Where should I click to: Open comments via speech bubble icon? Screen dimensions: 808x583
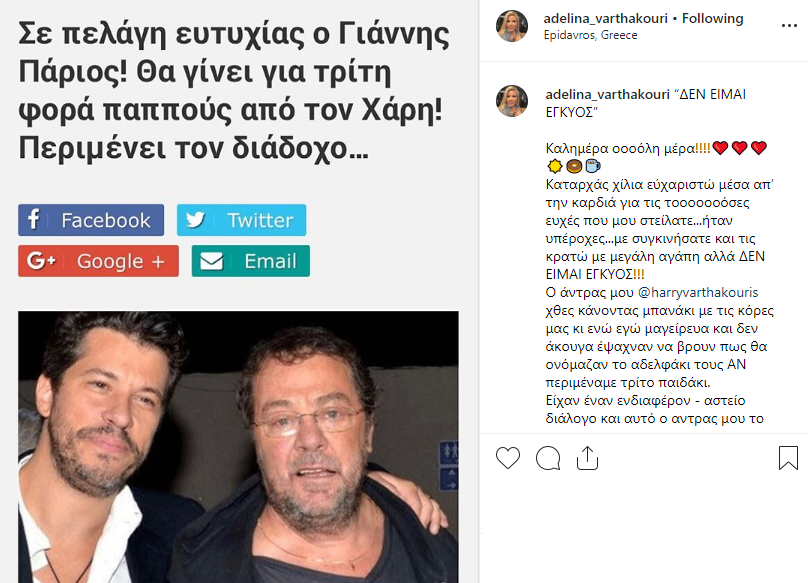[548, 458]
